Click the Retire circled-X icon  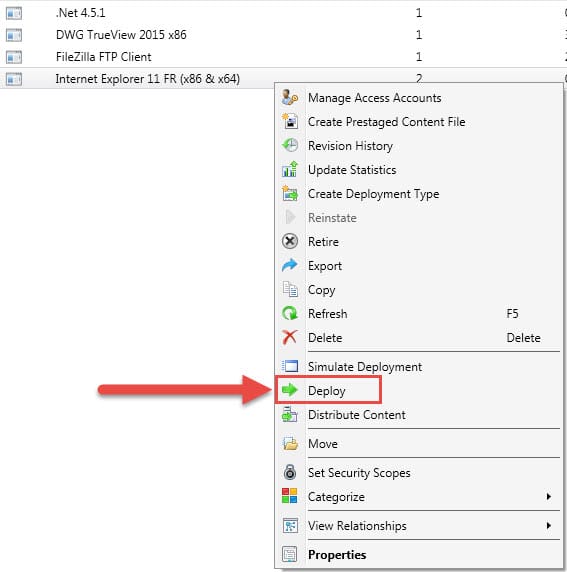[290, 241]
